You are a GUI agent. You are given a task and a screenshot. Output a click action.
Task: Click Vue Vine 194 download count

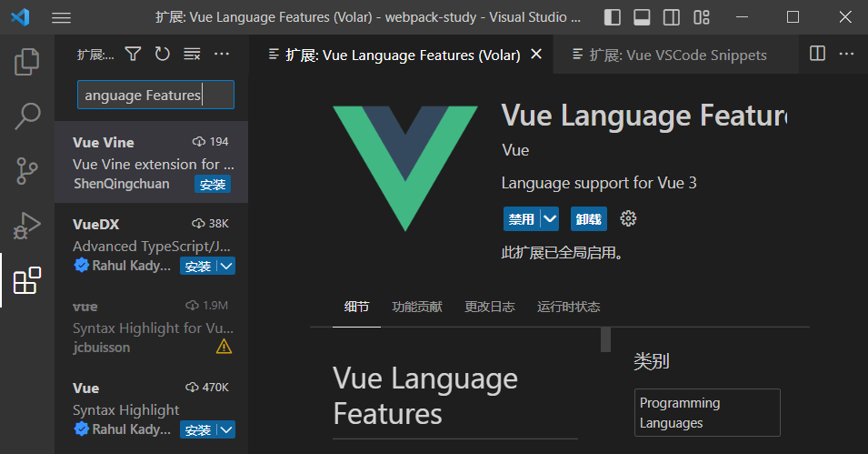210,141
